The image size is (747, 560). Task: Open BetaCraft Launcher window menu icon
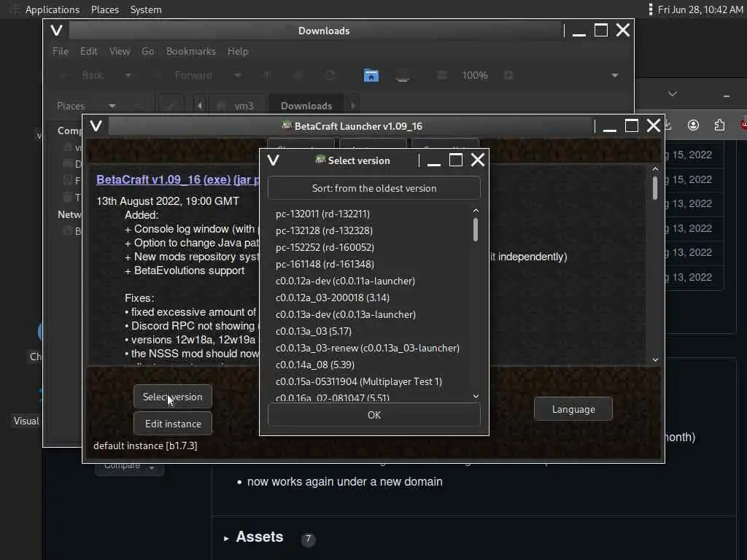[96, 125]
